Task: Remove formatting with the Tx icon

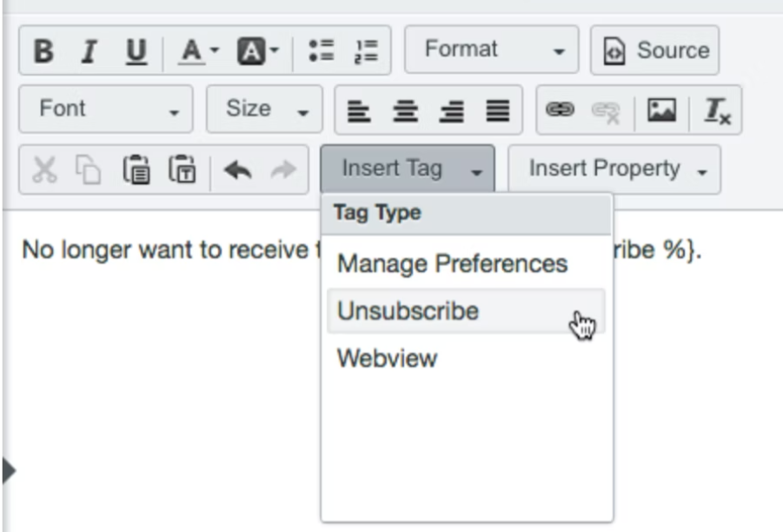Action: click(717, 110)
